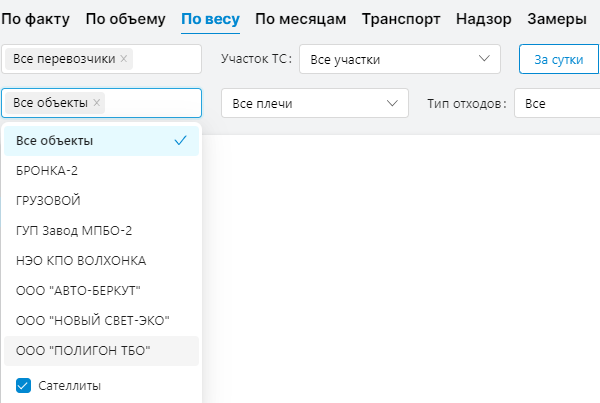This screenshot has width=600, height=403.
Task: Choose "НЭО КПО ВОЛХОНКА" object
Action: coord(81,261)
